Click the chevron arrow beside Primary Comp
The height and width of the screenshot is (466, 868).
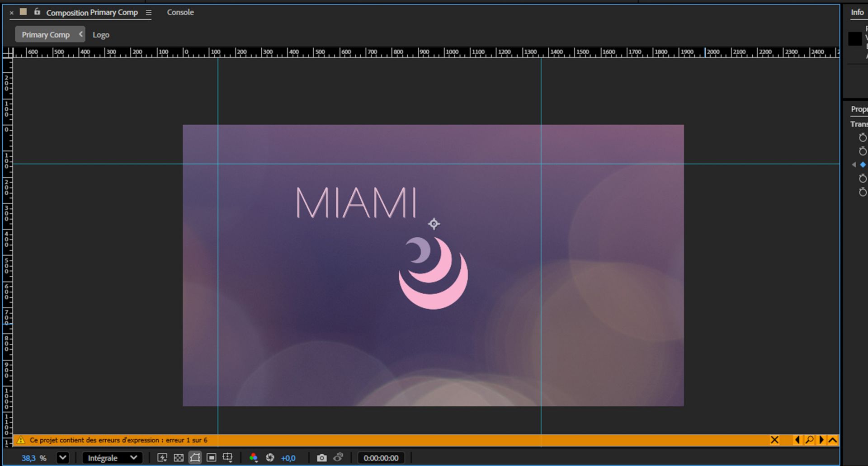[x=81, y=34]
